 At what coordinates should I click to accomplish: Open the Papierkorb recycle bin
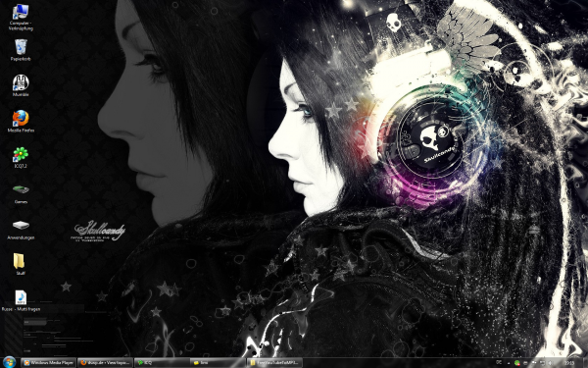[21, 50]
